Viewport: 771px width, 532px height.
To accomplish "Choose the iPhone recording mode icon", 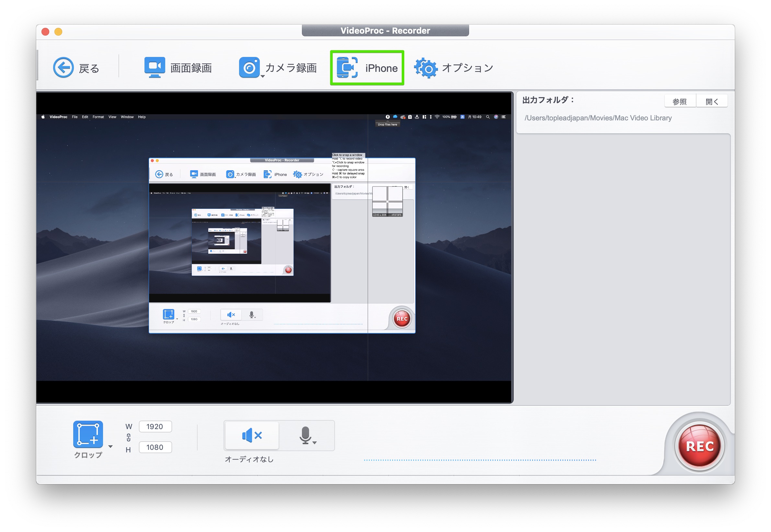I will pos(347,68).
